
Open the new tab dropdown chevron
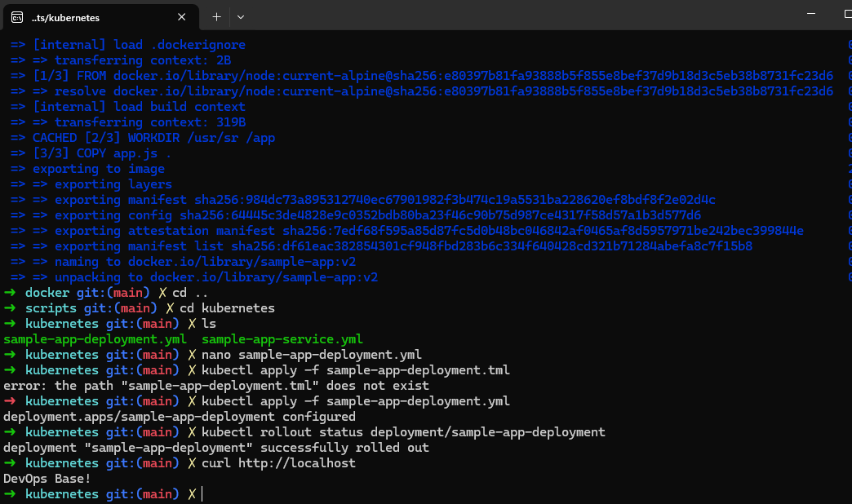pos(241,16)
